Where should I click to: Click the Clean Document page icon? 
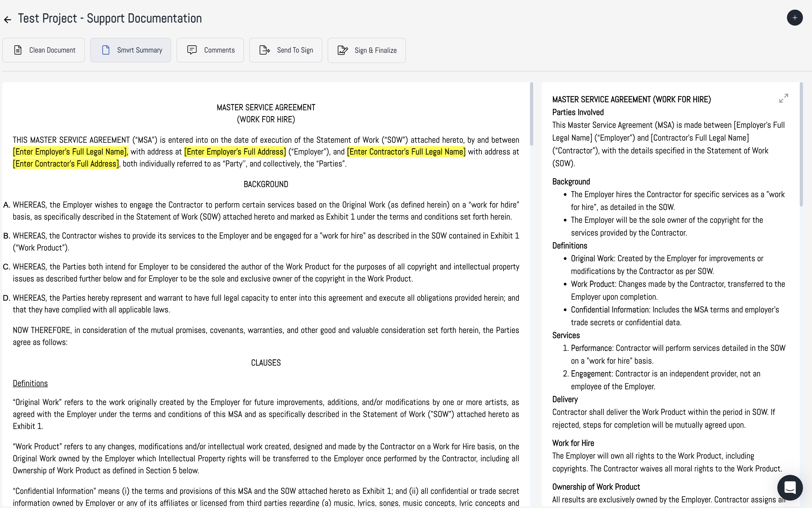18,50
